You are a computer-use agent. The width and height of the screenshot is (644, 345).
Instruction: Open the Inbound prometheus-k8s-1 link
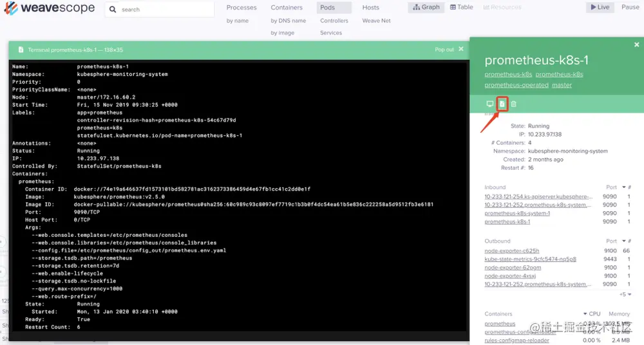click(x=507, y=221)
